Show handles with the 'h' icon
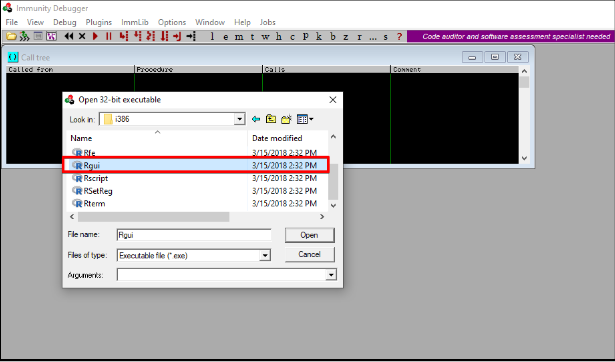 click(x=279, y=36)
